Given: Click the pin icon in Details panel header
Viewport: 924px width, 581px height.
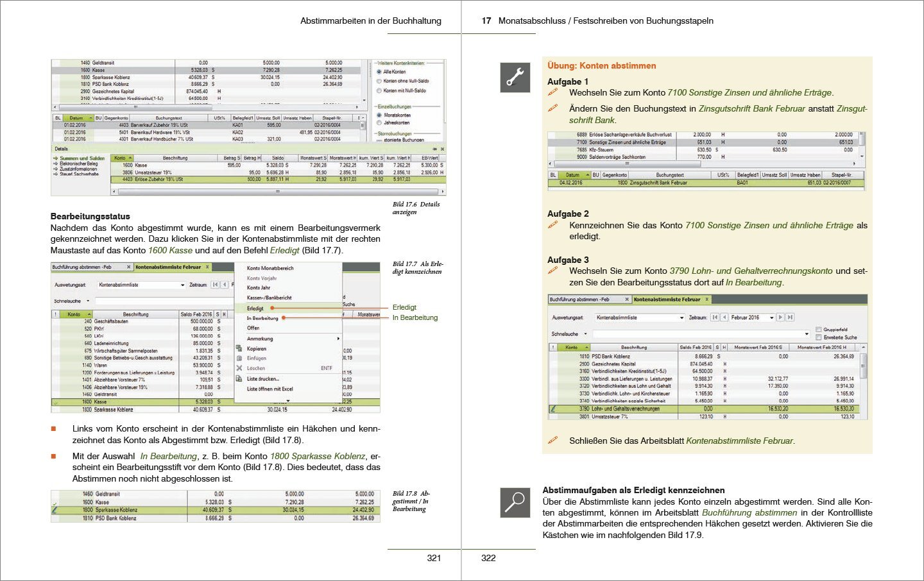Looking at the screenshot, I should [x=435, y=149].
